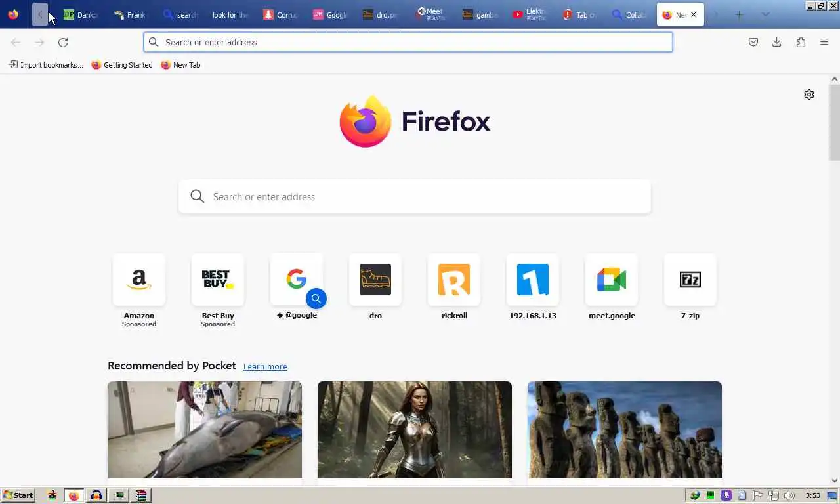The image size is (840, 504).
Task: Click the browser Back arrow
Action: click(16, 42)
